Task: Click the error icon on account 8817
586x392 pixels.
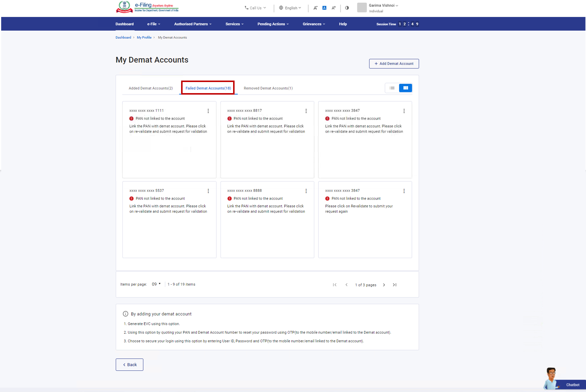Action: (x=229, y=118)
